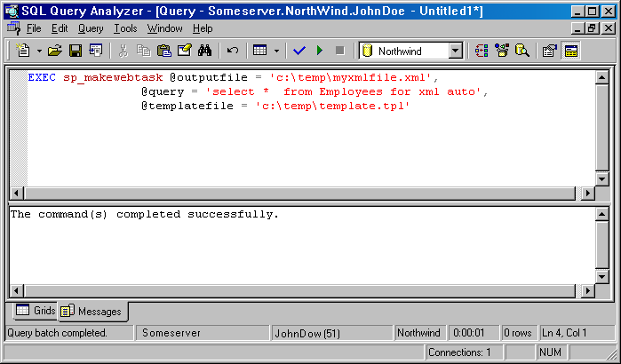Viewport: 621px width, 364px height.
Task: Toggle the Object Browser toolbar icon
Action: (x=502, y=51)
